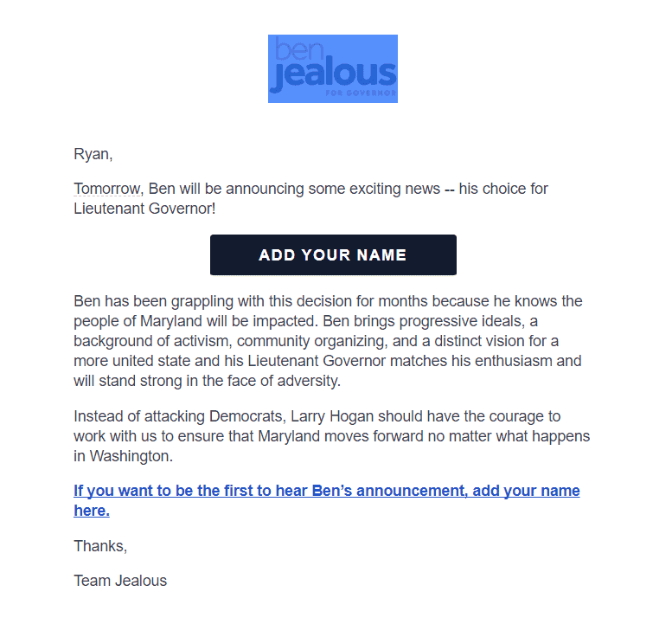The height and width of the screenshot is (624, 672).
Task: Click the faint 'ben' word in the logo
Action: 299,48
